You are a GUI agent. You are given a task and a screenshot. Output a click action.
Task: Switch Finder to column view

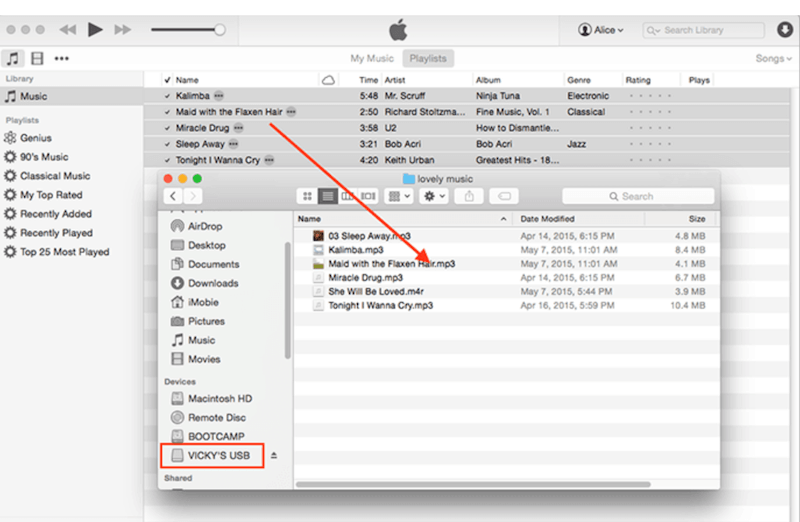[347, 196]
